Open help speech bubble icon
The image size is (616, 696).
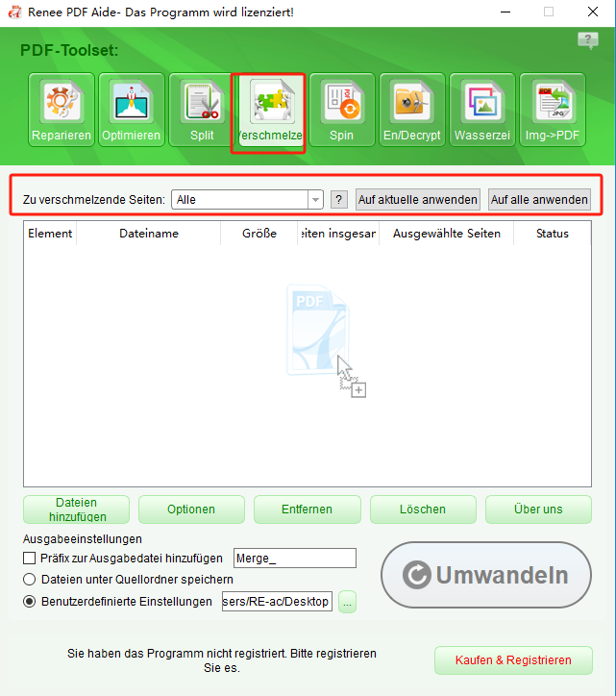tap(588, 40)
